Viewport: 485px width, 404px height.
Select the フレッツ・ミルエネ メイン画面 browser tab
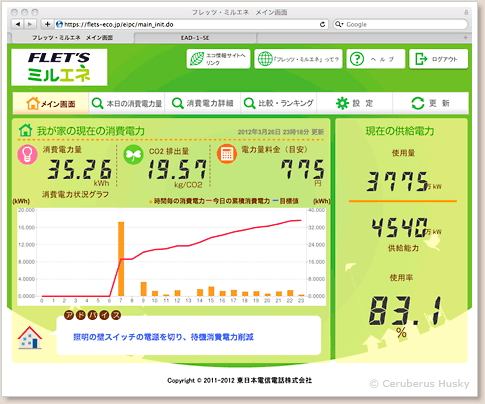[72, 38]
